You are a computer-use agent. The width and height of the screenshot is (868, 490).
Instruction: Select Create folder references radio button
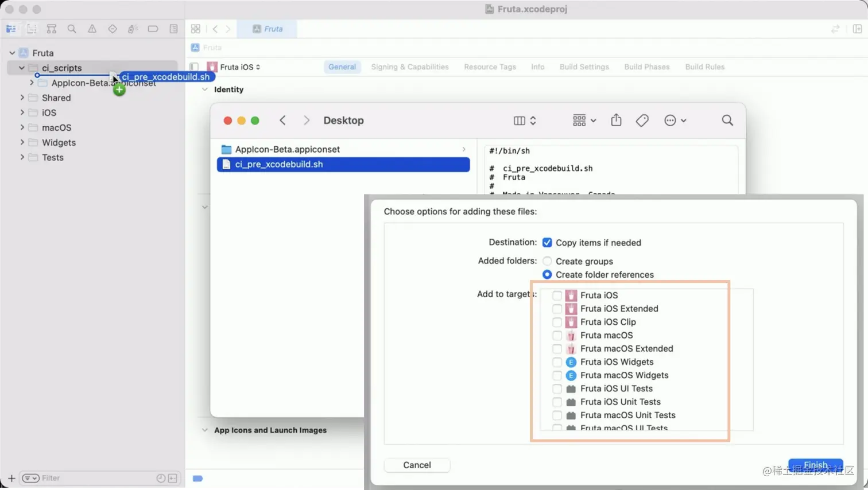(547, 275)
